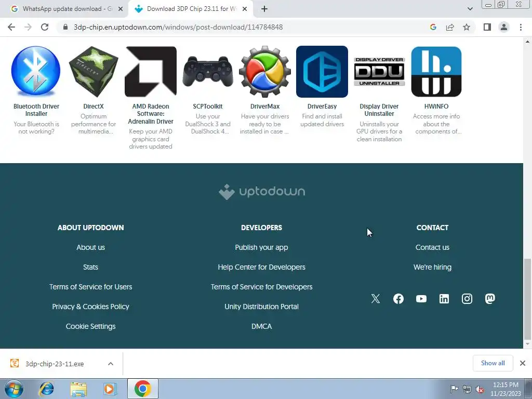Open the Chrome side panel

[487, 27]
